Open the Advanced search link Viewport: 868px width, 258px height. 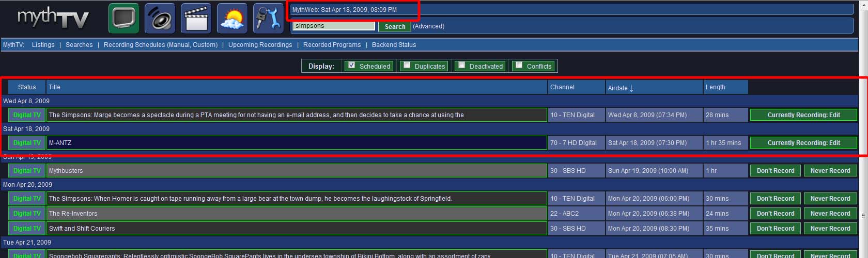pos(428,26)
